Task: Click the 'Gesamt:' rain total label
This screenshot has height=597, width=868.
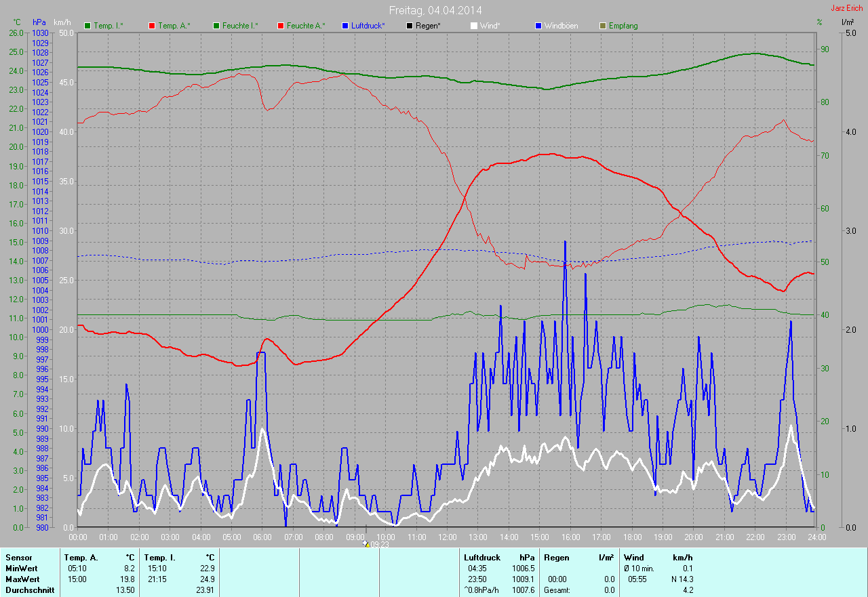Action: tap(556, 590)
